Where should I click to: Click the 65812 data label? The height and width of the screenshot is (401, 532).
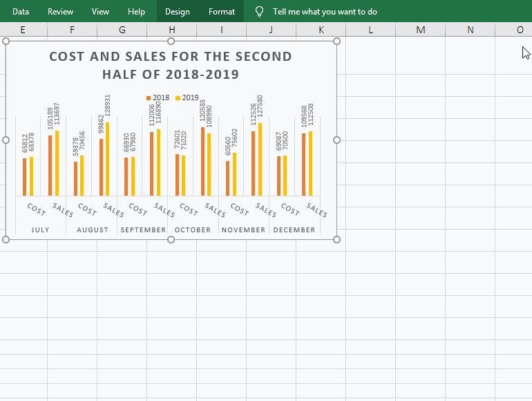tap(24, 143)
